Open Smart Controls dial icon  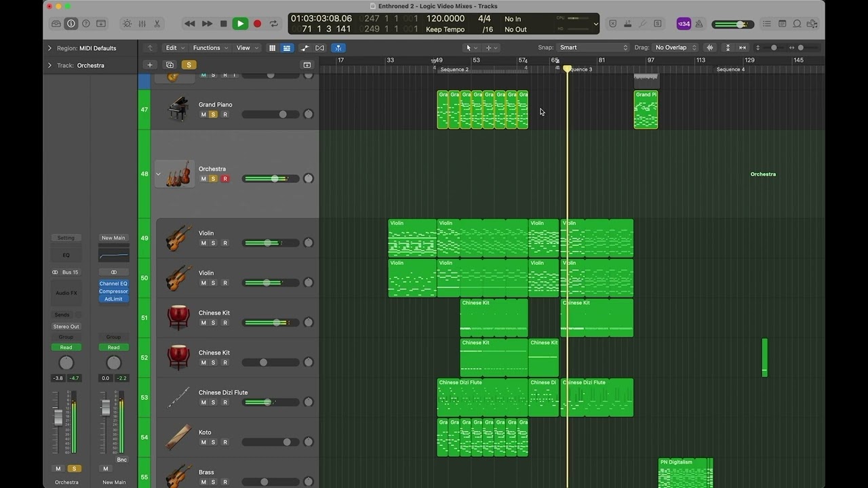[127, 24]
